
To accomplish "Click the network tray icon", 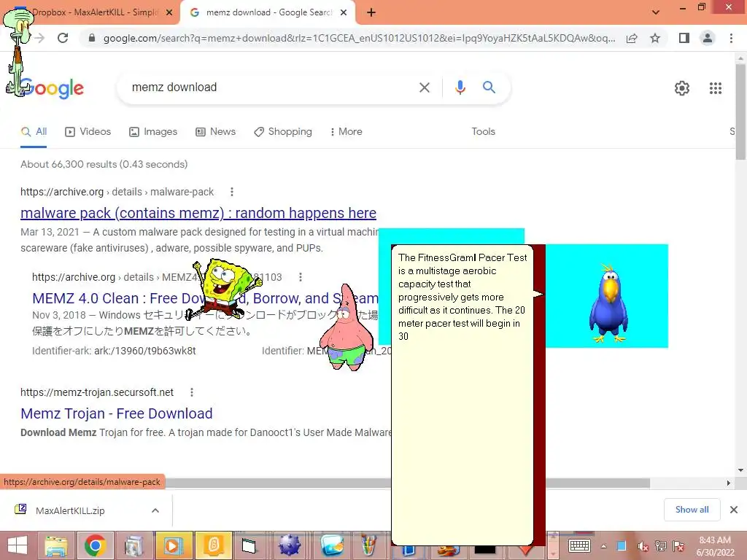I will 660,546.
